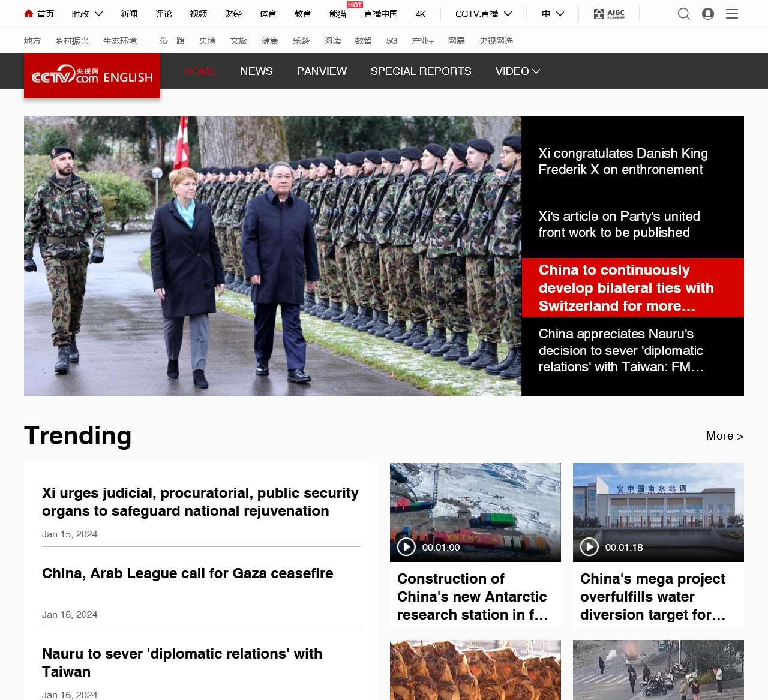Click 一带一路 link
This screenshot has width=768, height=700.
click(168, 41)
